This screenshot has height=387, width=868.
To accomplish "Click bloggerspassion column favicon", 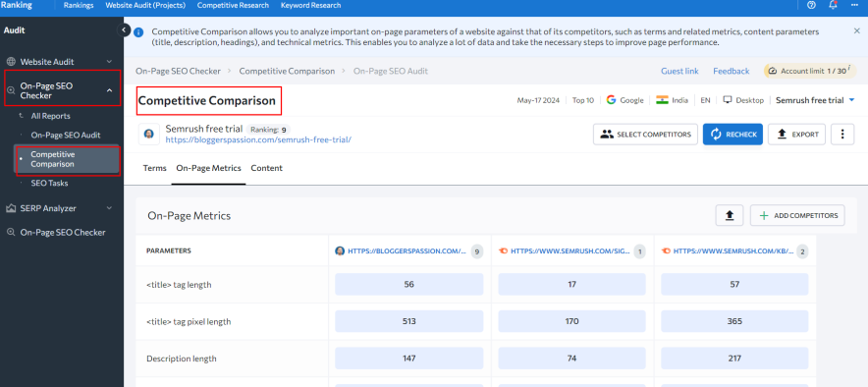I will [340, 250].
